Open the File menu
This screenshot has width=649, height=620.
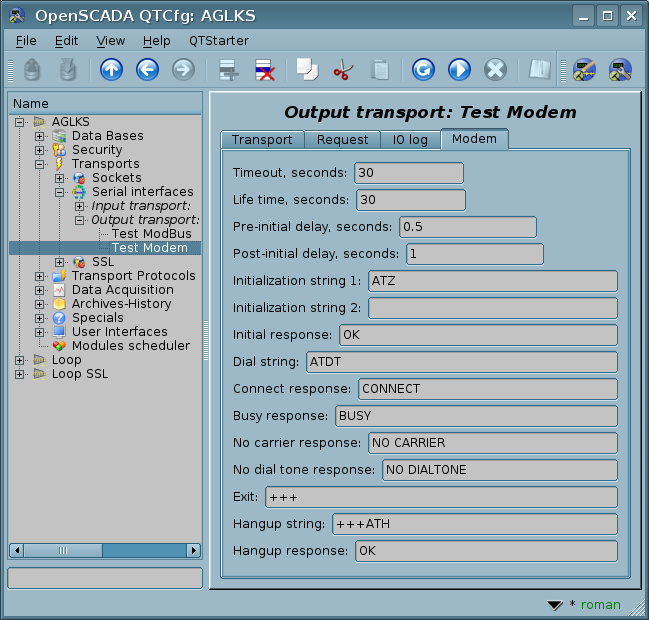[x=26, y=41]
